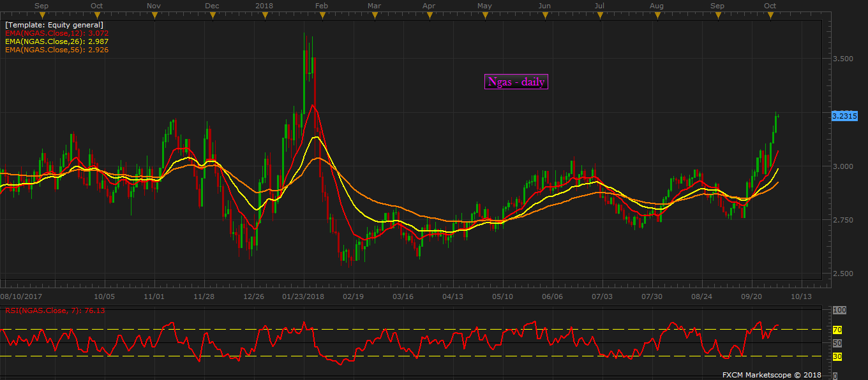Click the Feb month marker triangle
This screenshot has width=868, height=380.
tap(321, 14)
